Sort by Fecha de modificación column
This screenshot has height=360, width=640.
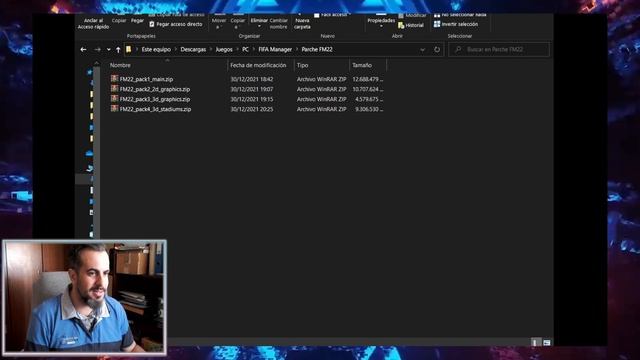click(258, 65)
